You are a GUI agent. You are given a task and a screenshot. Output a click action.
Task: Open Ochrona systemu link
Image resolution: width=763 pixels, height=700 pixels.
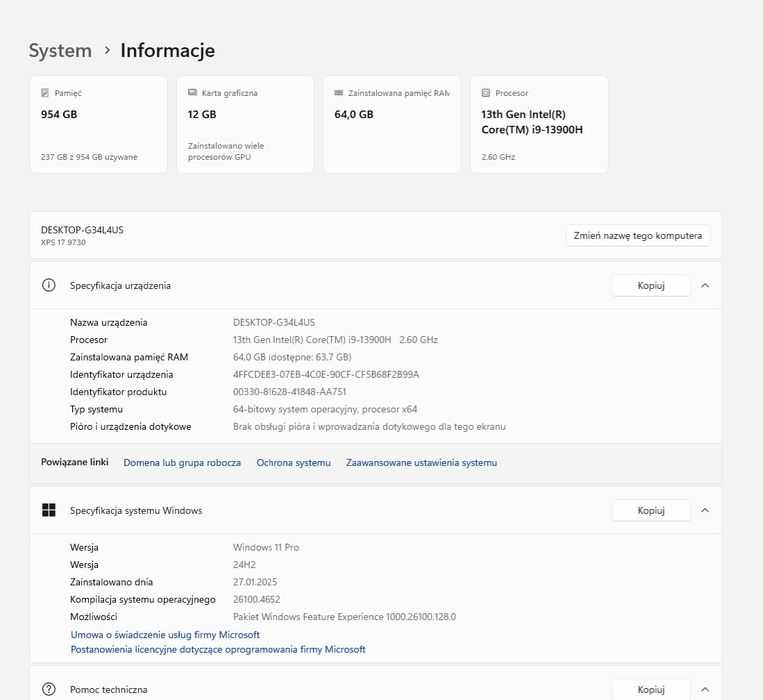click(293, 463)
